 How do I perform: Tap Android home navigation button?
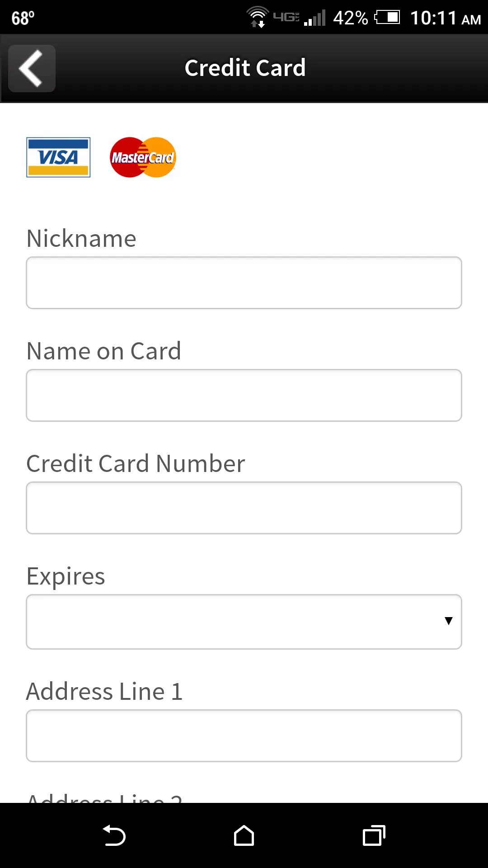click(x=244, y=835)
